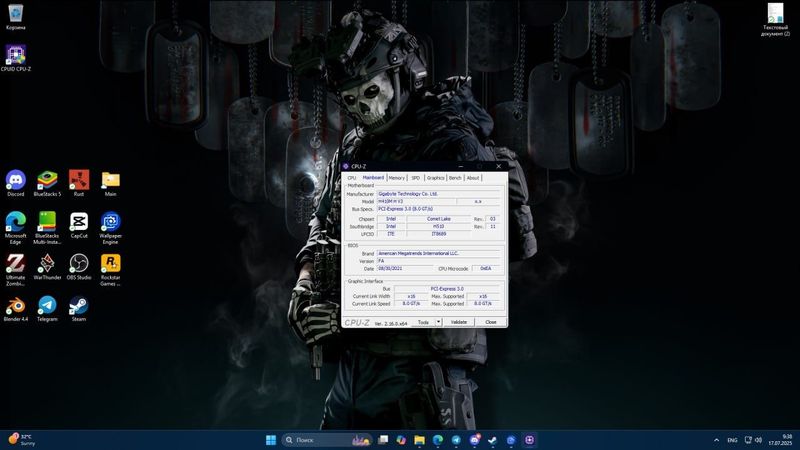Open the Bench tab
The image size is (800, 450).
point(455,178)
